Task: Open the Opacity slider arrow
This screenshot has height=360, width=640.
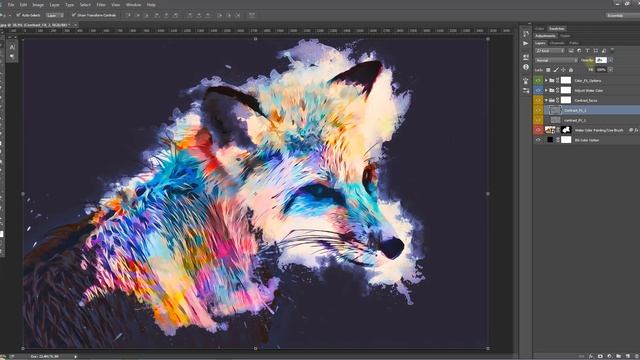Action: (611, 60)
